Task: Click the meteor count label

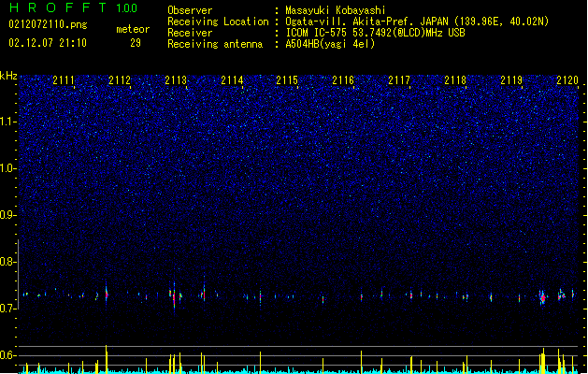Action: tap(133, 29)
